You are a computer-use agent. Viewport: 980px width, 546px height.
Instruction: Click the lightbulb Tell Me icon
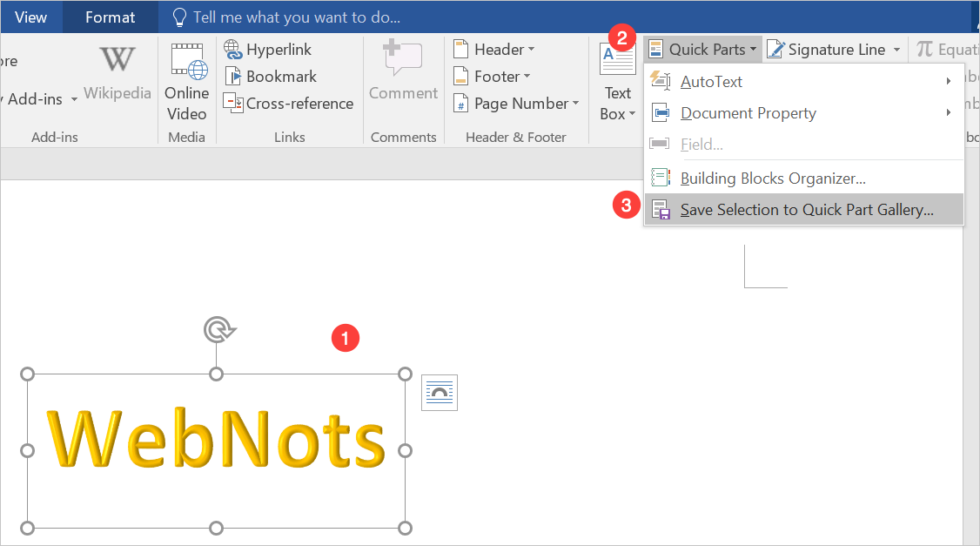click(x=179, y=17)
